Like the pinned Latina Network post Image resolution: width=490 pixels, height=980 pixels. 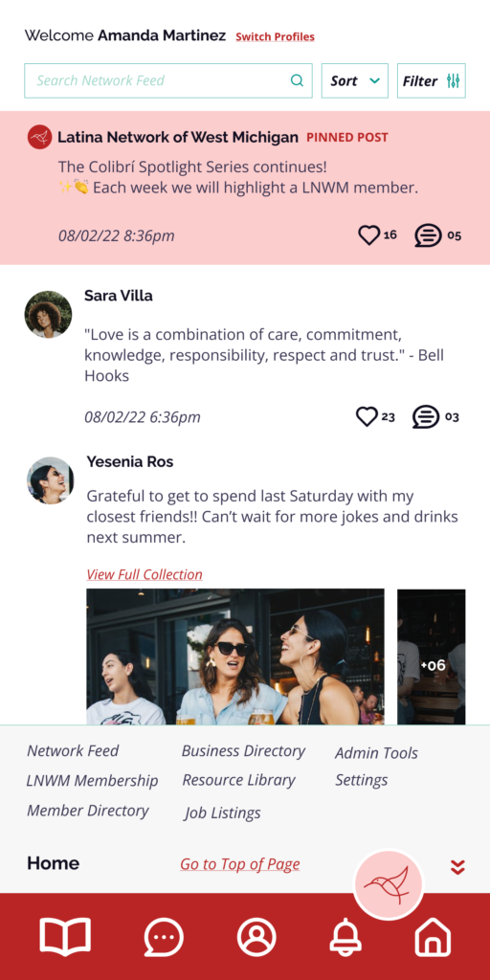pos(368,235)
